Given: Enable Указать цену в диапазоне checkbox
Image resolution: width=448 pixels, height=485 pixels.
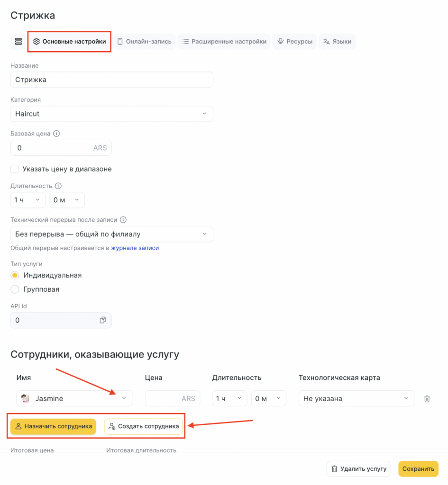Looking at the screenshot, I should 15,169.
